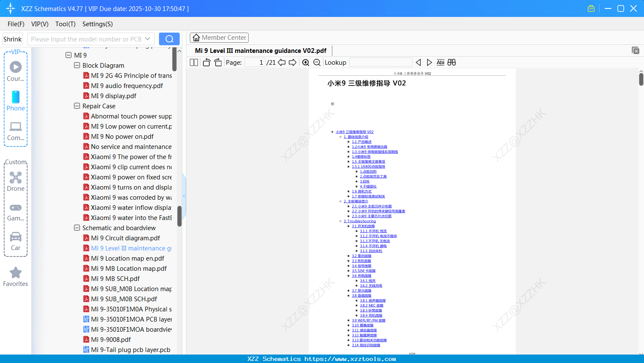Image resolution: width=644 pixels, height=363 pixels.
Task: Find next lookup match
Action: click(x=429, y=63)
